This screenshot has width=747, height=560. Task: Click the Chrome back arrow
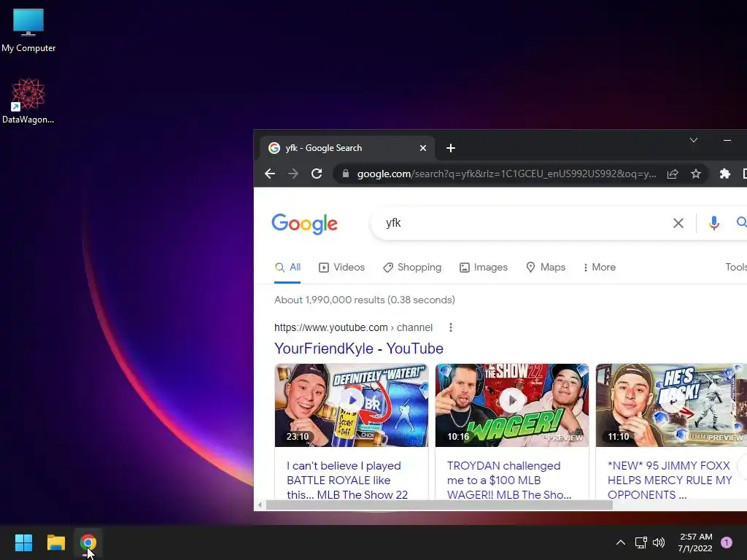tap(270, 174)
